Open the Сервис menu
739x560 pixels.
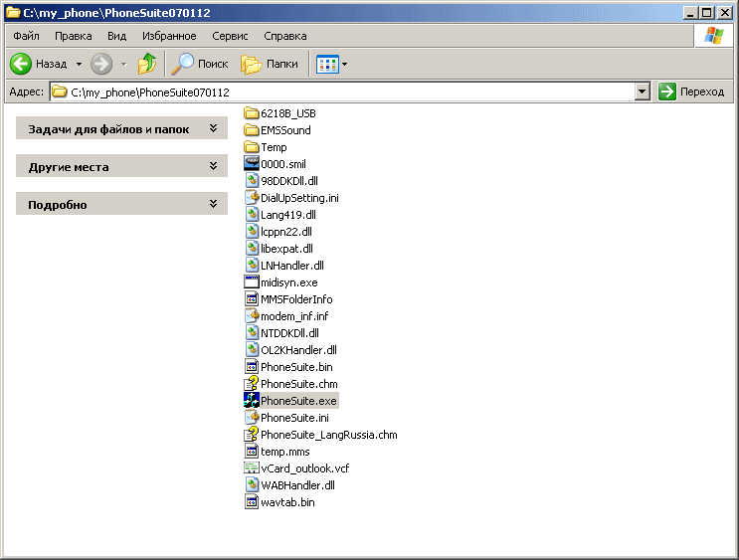(x=230, y=36)
